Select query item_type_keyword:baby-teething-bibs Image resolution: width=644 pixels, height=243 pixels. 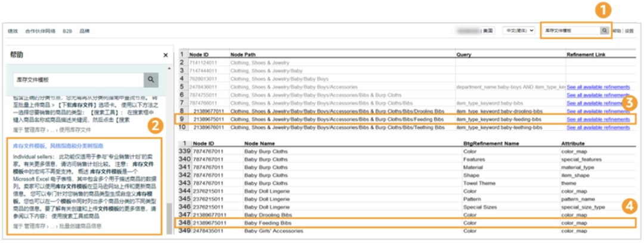tap(499, 127)
